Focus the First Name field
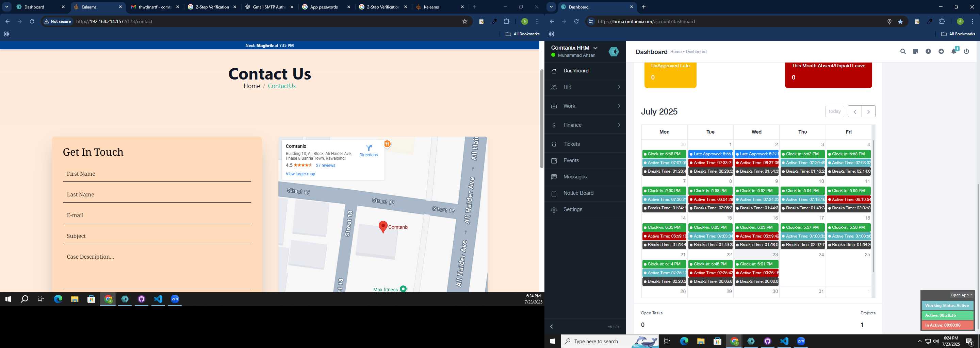The height and width of the screenshot is (348, 980). [x=157, y=174]
